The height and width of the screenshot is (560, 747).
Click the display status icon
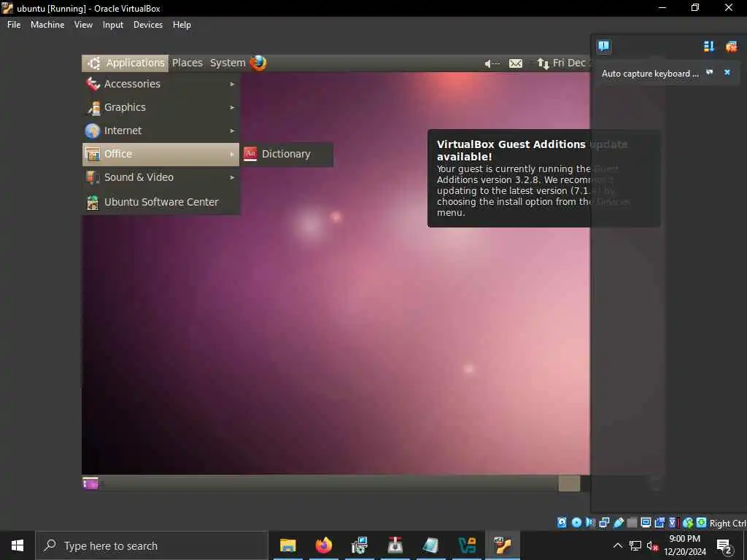646,523
